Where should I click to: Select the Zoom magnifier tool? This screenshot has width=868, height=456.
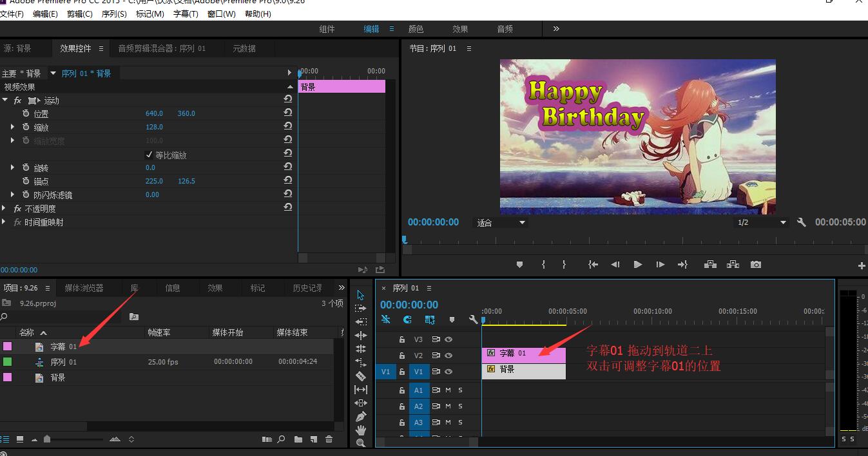[x=361, y=443]
